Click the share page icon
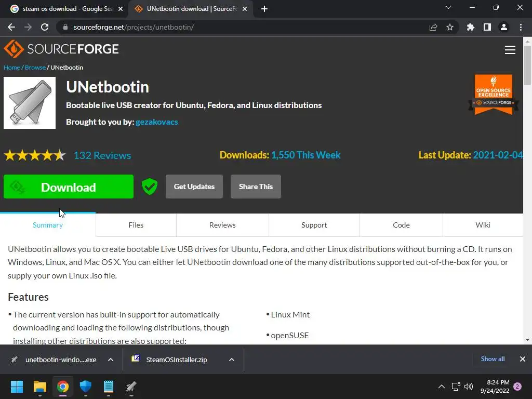 [x=433, y=27]
